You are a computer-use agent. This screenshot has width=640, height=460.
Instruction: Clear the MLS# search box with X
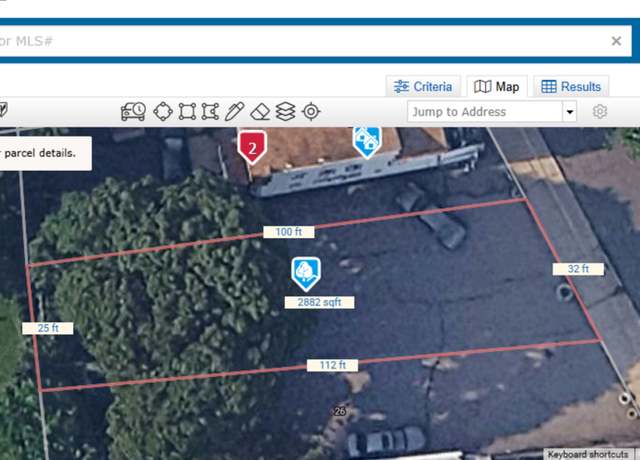(x=616, y=41)
